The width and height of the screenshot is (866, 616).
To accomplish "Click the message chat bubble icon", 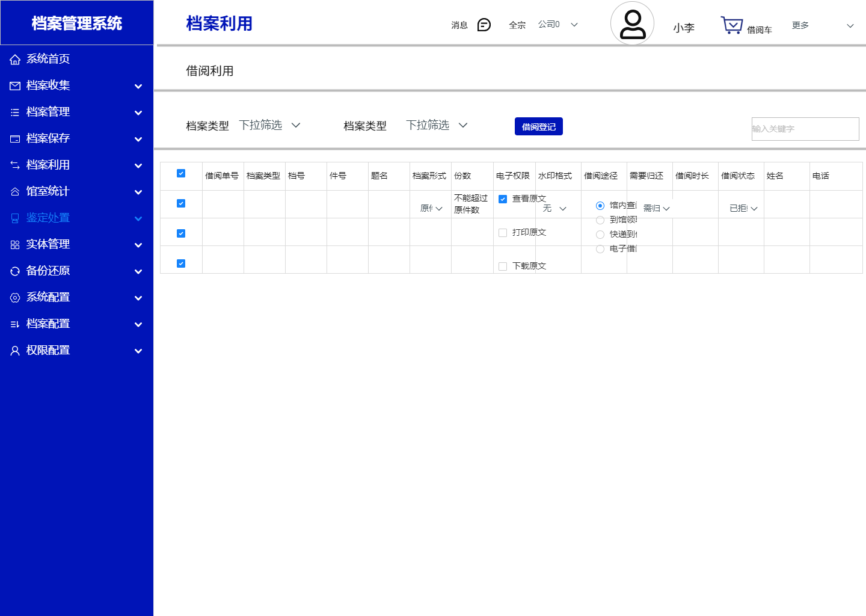I will (x=484, y=25).
